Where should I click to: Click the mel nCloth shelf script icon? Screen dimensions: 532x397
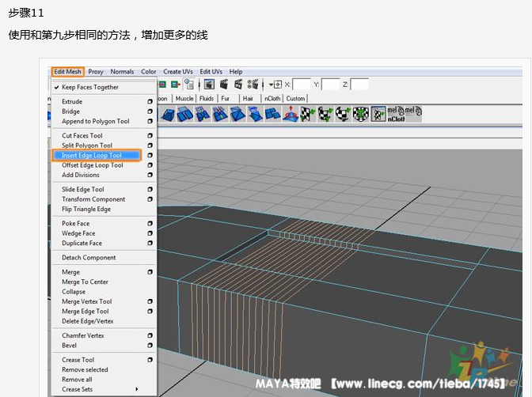[396, 114]
